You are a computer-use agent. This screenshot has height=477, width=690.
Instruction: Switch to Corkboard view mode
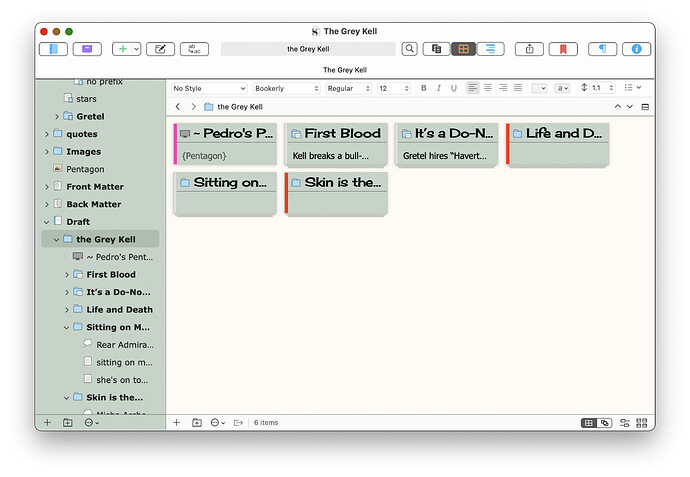pyautogui.click(x=463, y=49)
